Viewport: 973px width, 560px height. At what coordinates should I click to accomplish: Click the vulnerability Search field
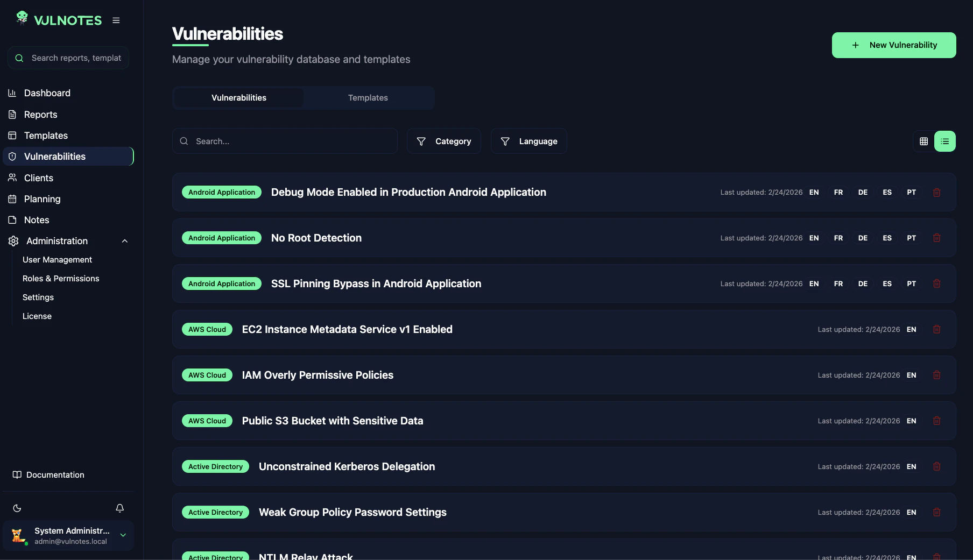coord(285,141)
